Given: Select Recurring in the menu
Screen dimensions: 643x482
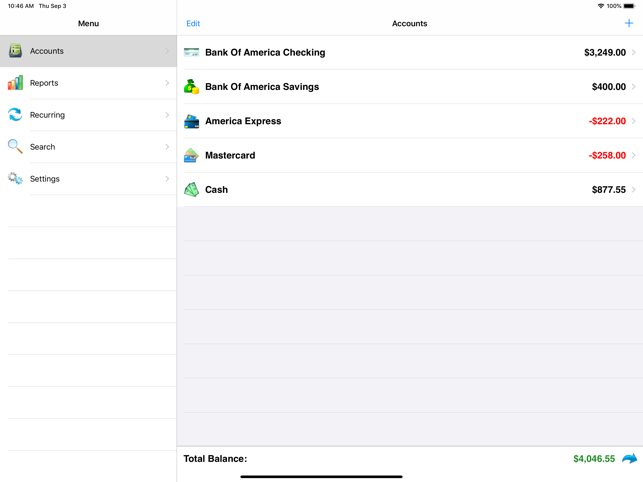Looking at the screenshot, I should 88,115.
